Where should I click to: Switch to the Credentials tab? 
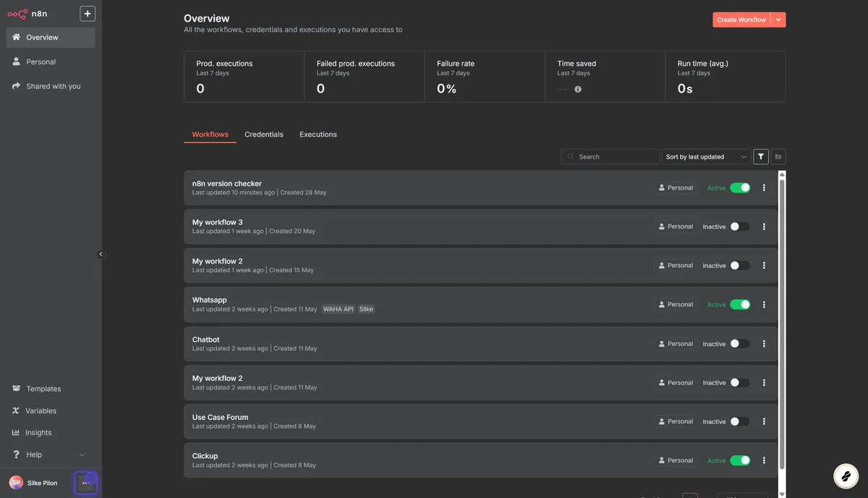click(x=263, y=134)
